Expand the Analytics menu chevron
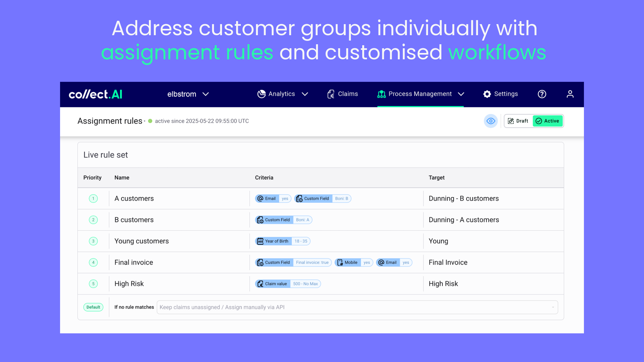The width and height of the screenshot is (644, 362). click(x=305, y=94)
